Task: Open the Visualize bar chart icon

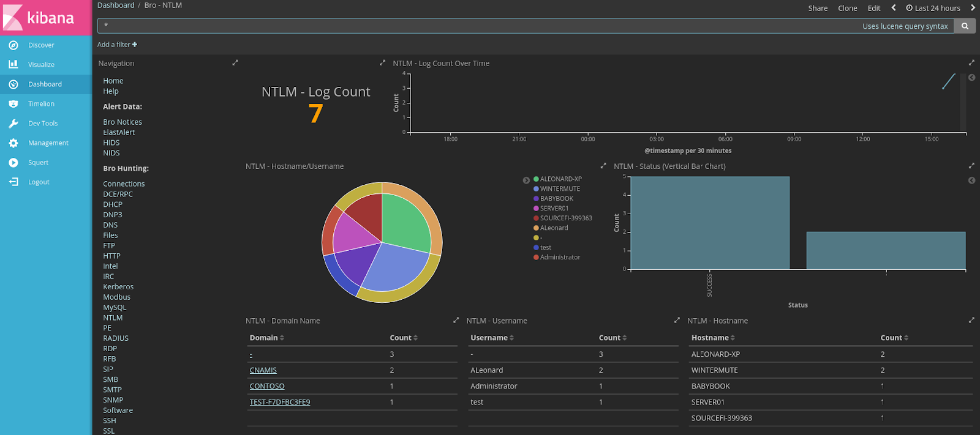Action: 13,64
